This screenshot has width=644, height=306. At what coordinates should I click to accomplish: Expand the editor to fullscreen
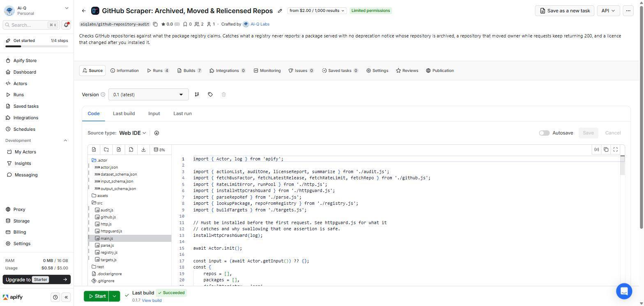point(615,150)
